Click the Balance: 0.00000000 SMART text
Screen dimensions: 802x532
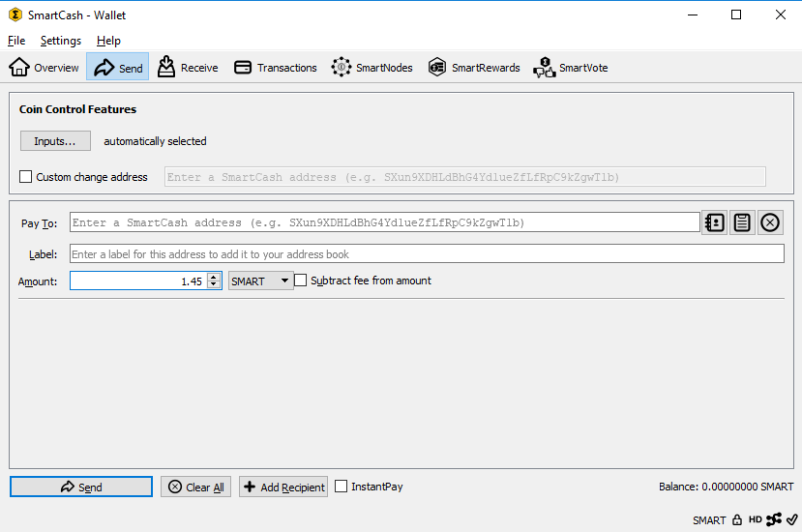(726, 487)
